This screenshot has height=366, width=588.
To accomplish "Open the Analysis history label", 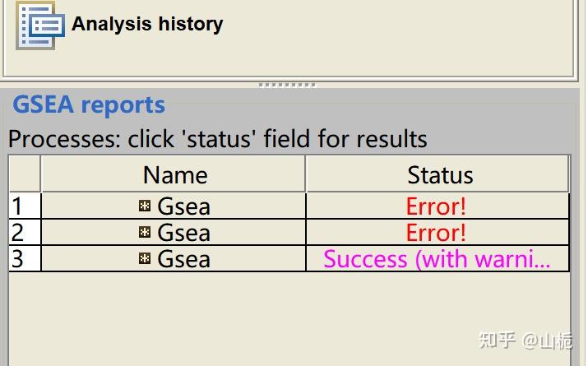I will pos(147,24).
